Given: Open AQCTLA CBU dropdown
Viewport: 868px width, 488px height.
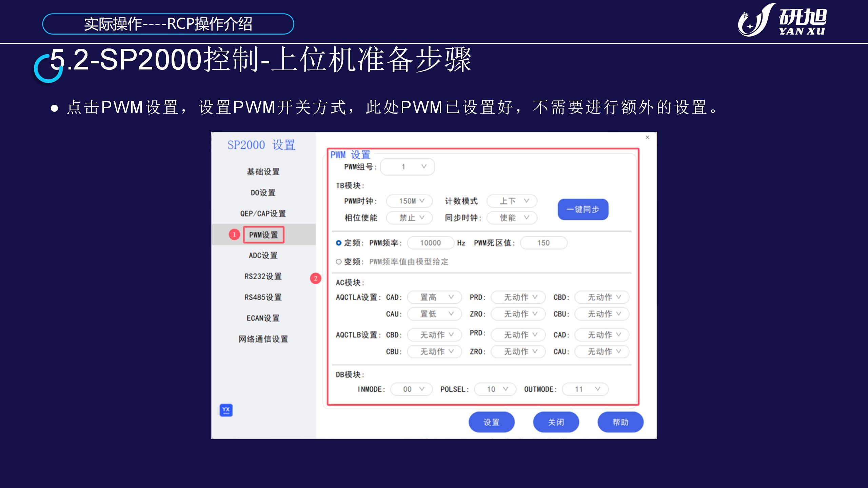Looking at the screenshot, I should [602, 314].
